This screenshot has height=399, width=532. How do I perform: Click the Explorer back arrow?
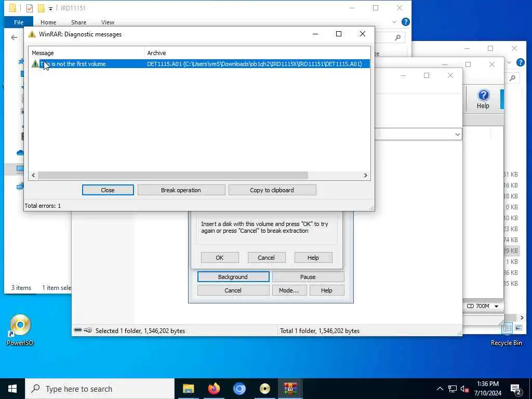click(14, 37)
